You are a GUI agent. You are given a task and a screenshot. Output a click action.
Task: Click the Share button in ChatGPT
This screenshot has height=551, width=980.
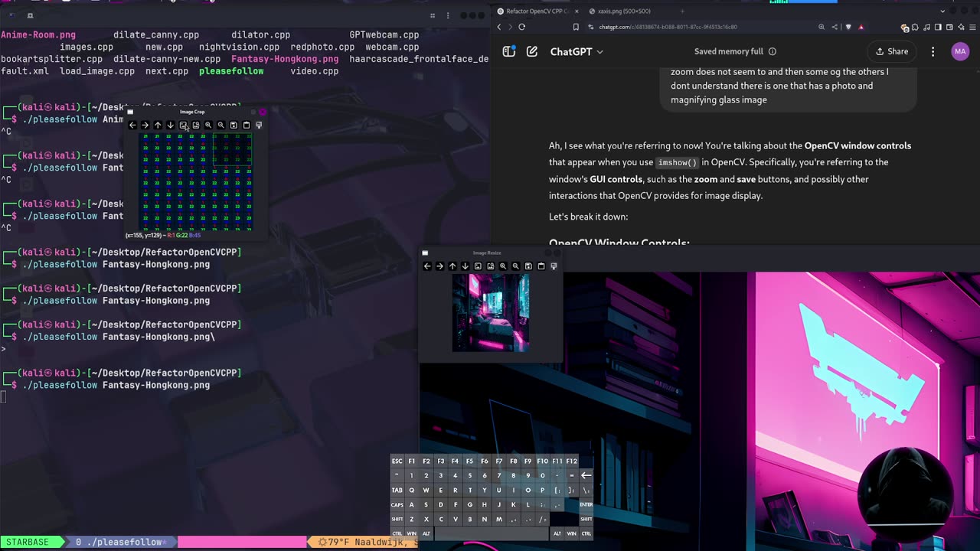(891, 51)
